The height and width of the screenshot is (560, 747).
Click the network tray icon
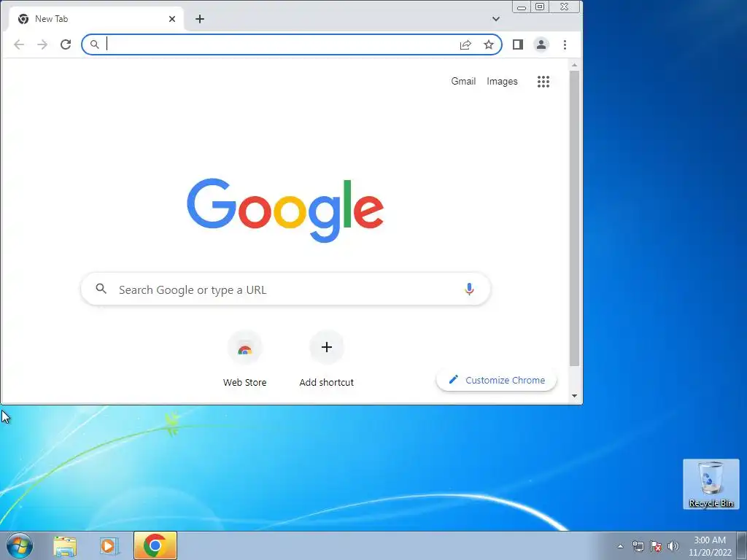point(638,546)
